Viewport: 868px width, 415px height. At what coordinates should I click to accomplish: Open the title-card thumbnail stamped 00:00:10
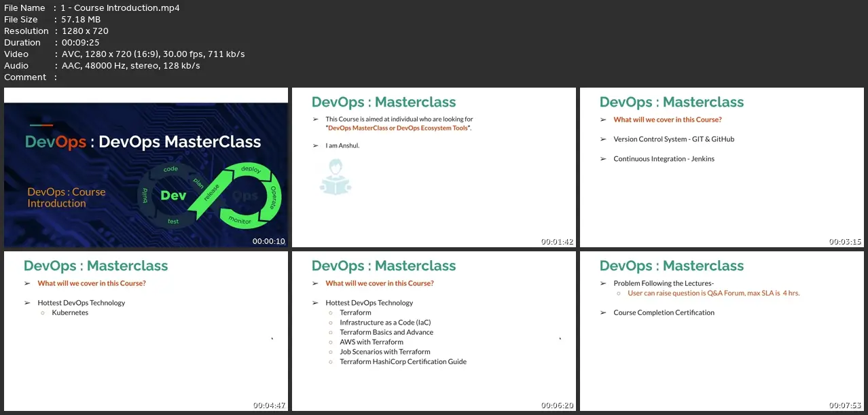tap(146, 167)
